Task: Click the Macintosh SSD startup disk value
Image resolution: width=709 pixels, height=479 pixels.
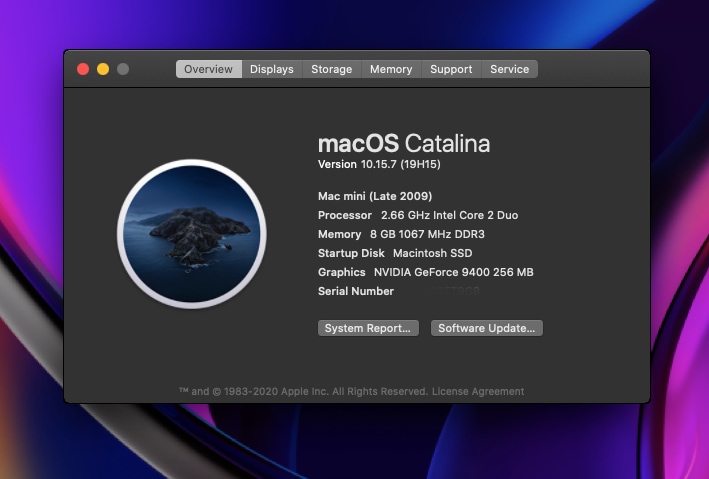Action: [433, 253]
